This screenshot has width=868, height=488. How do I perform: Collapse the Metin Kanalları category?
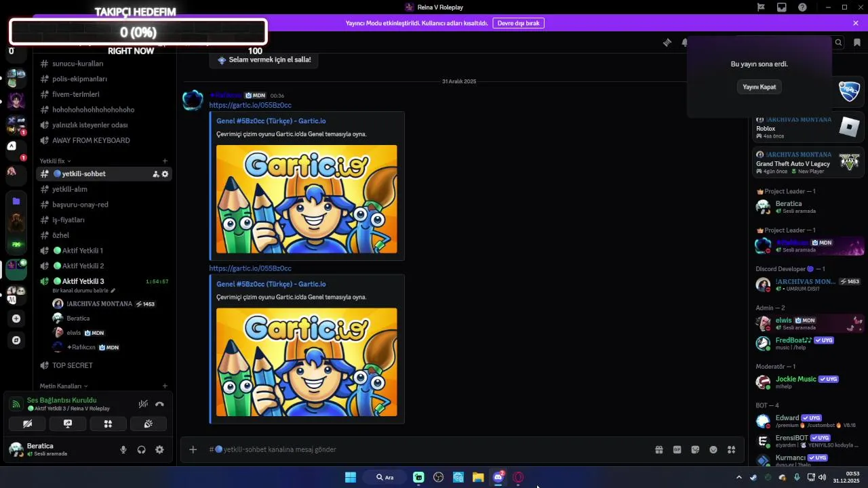click(x=64, y=386)
